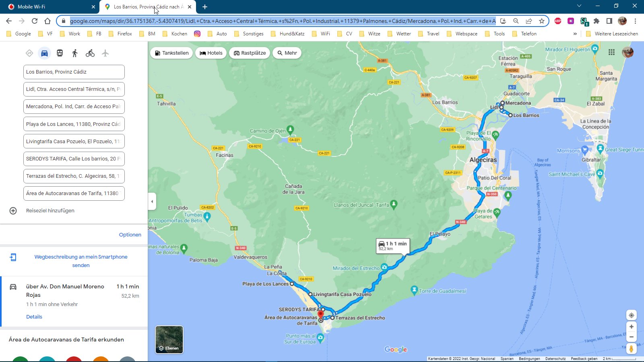Open route Optionen
644x362 pixels.
click(130, 235)
